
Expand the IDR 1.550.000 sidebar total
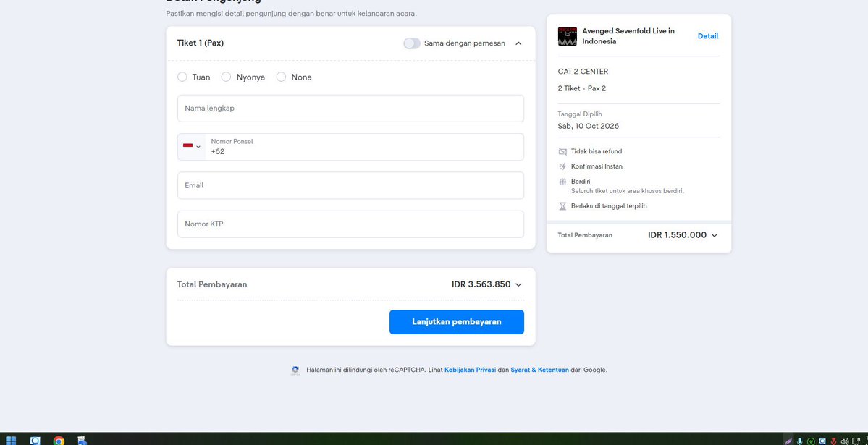pyautogui.click(x=714, y=235)
